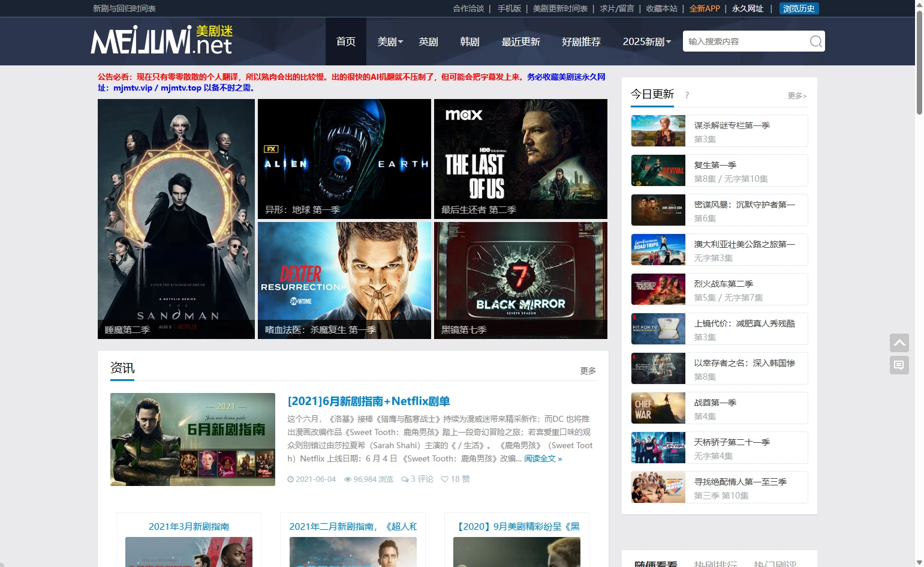The width and height of the screenshot is (924, 567).
Task: Click the search magnifier icon
Action: (x=815, y=41)
